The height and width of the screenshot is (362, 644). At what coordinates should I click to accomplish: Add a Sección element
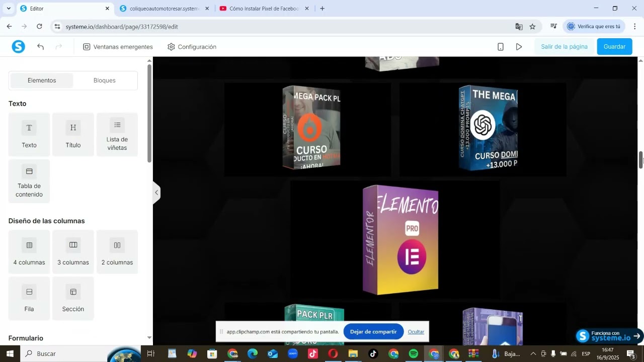click(x=73, y=298)
